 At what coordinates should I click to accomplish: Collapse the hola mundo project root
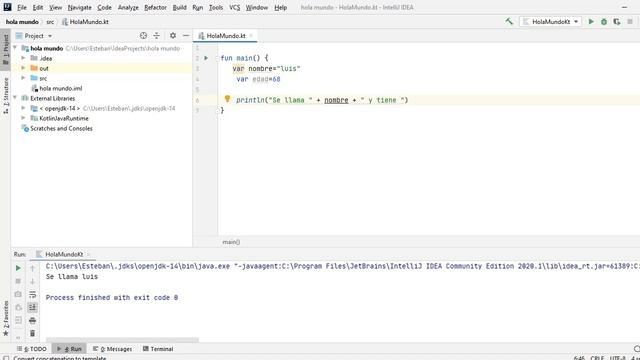pos(15,48)
